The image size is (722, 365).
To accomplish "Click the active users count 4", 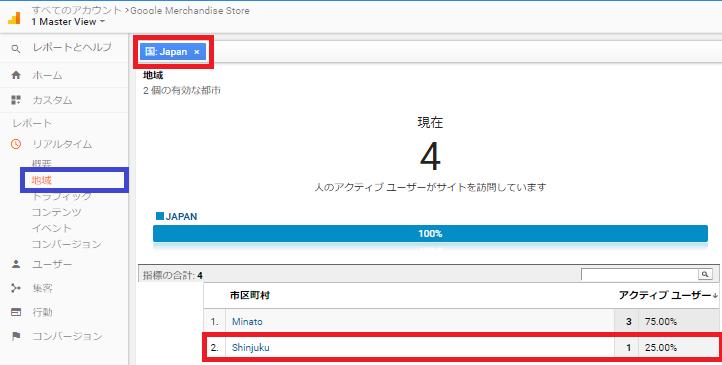I will [x=430, y=156].
